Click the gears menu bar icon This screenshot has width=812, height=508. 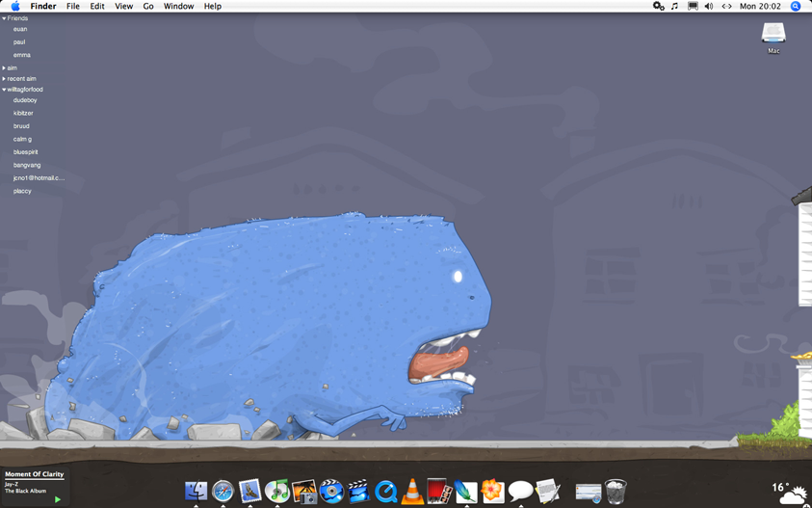pyautogui.click(x=659, y=6)
